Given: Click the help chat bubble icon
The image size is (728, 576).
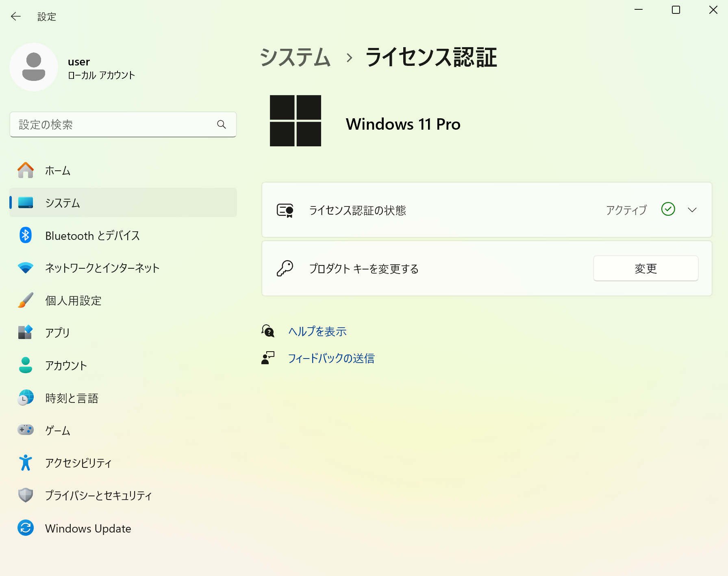Looking at the screenshot, I should tap(268, 331).
